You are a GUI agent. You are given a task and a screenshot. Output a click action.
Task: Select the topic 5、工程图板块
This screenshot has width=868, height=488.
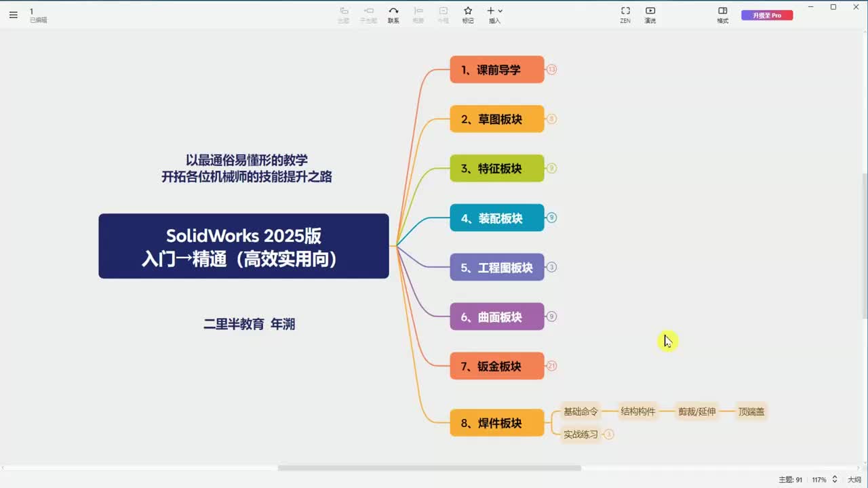497,267
